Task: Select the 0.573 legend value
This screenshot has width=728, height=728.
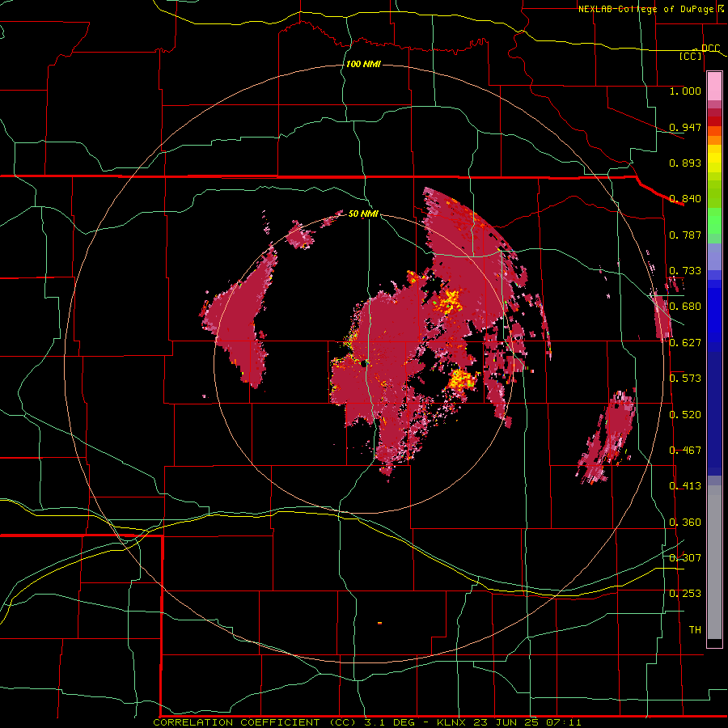Action: (x=685, y=379)
